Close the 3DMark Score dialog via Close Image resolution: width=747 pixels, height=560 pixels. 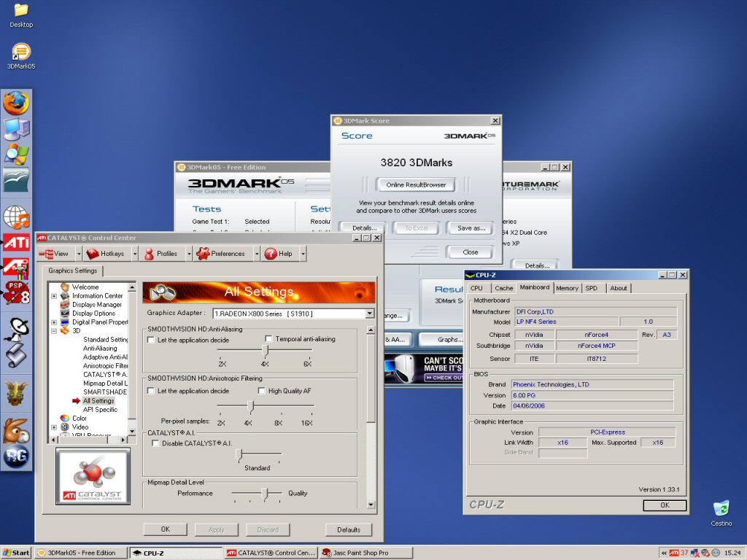(470, 252)
